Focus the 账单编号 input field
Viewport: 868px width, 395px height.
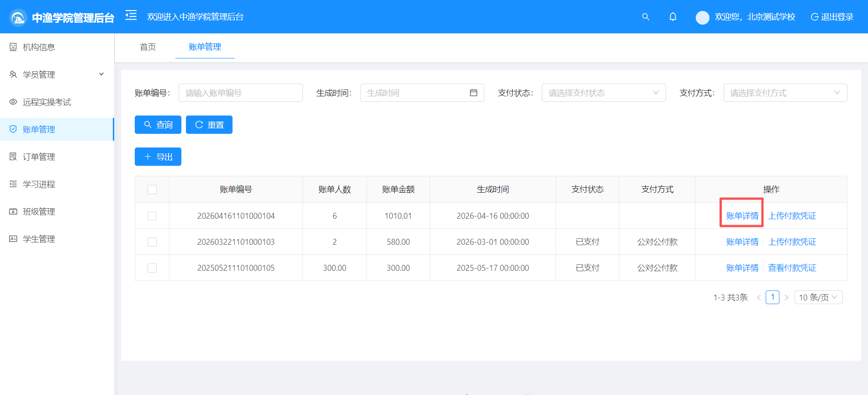[241, 93]
